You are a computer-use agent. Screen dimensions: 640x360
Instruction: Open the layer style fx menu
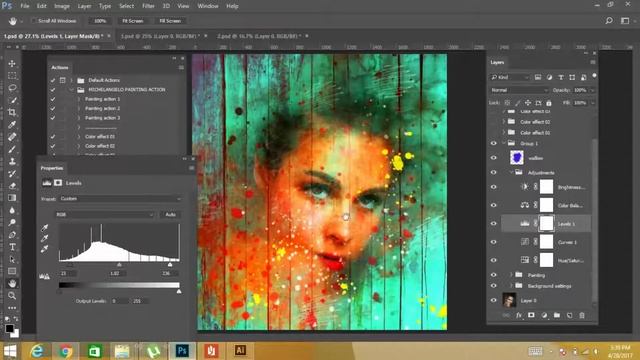tap(518, 315)
